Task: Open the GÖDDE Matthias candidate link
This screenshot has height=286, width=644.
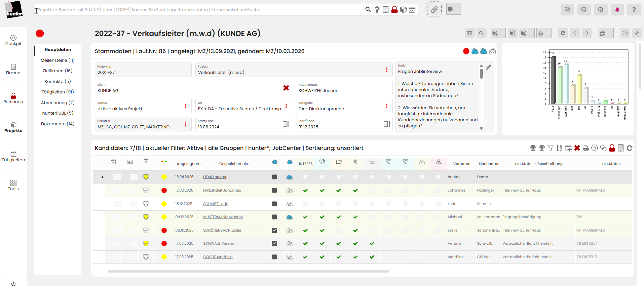Action: click(x=218, y=257)
